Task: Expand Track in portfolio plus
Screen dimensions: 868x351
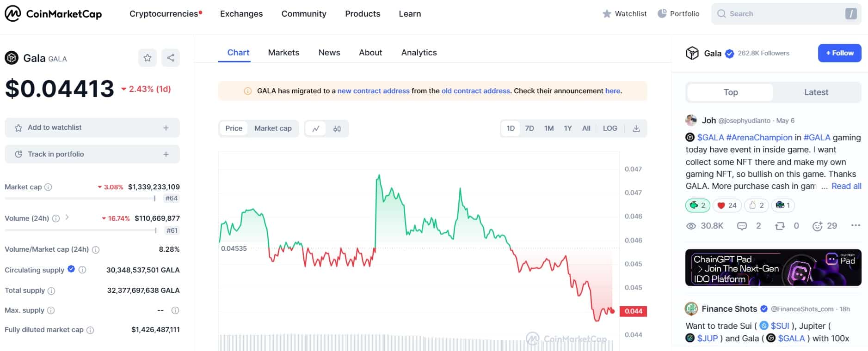Action: [x=166, y=154]
